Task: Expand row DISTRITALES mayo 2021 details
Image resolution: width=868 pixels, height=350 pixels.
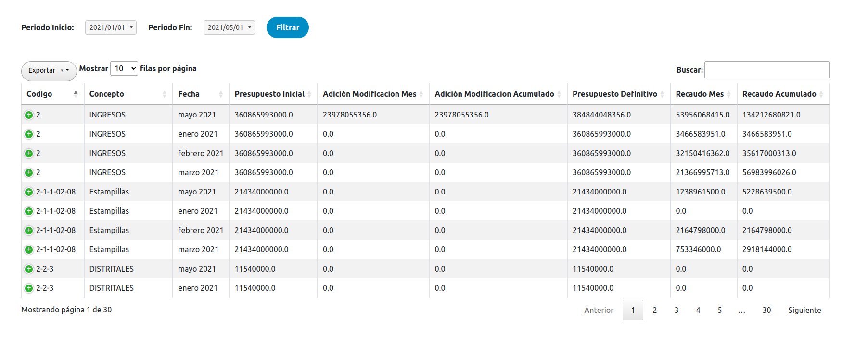Action: tap(29, 269)
